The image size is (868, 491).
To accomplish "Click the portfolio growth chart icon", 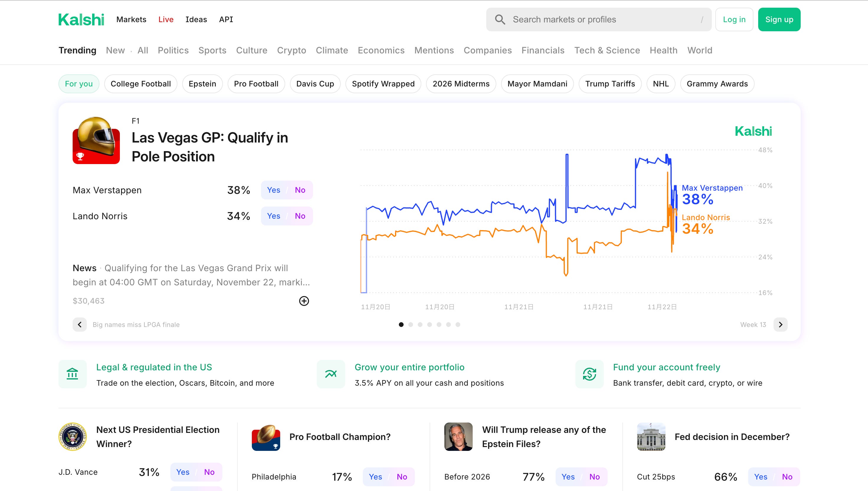I will tap(331, 374).
